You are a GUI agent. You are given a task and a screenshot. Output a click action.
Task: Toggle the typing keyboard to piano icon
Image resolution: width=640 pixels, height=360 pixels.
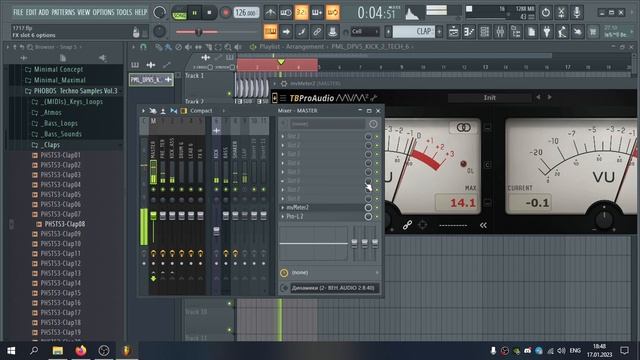coord(270,31)
